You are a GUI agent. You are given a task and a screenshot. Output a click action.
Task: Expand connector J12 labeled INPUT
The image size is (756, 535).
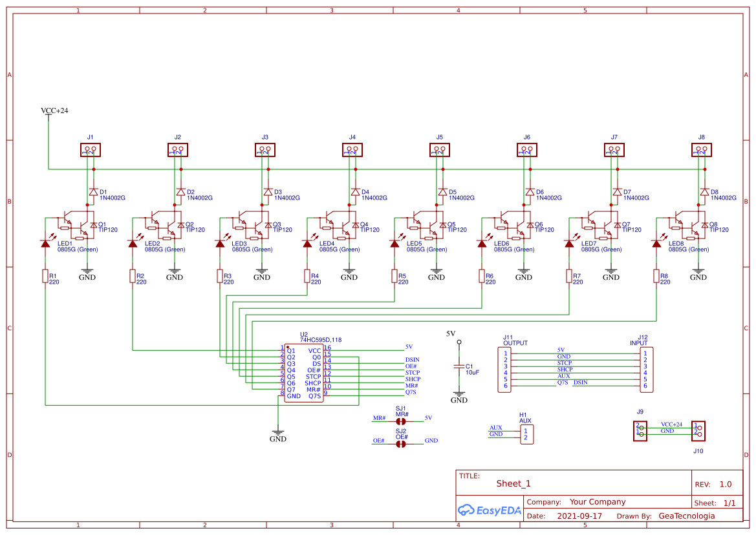pos(644,370)
